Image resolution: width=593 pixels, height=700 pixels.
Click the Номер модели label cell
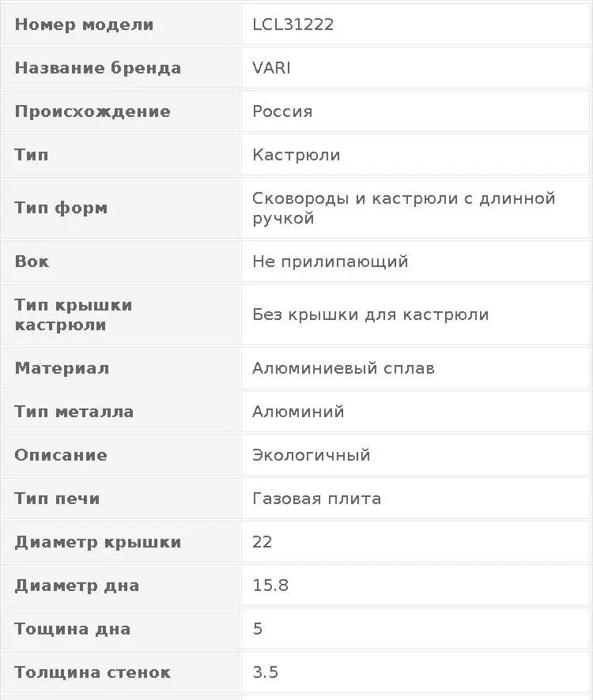tap(84, 24)
